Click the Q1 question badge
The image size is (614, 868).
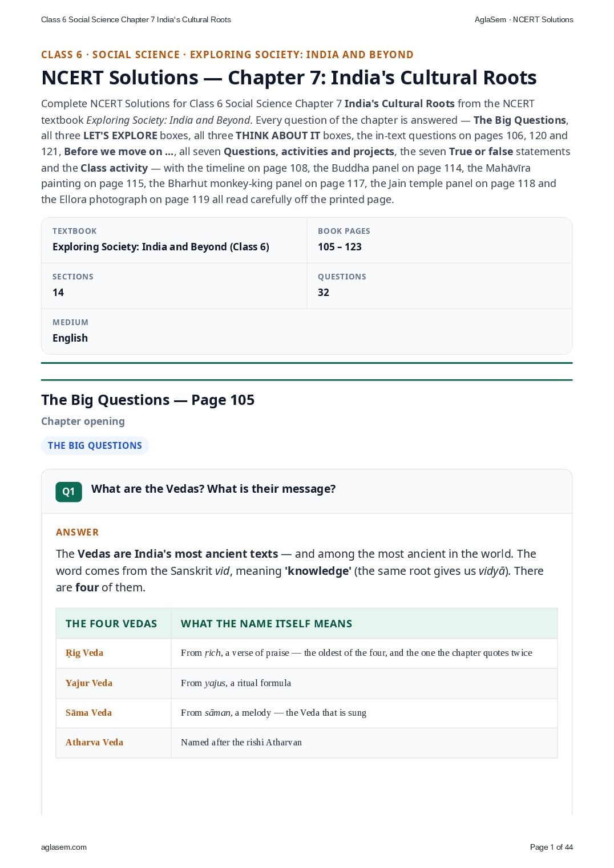68,492
